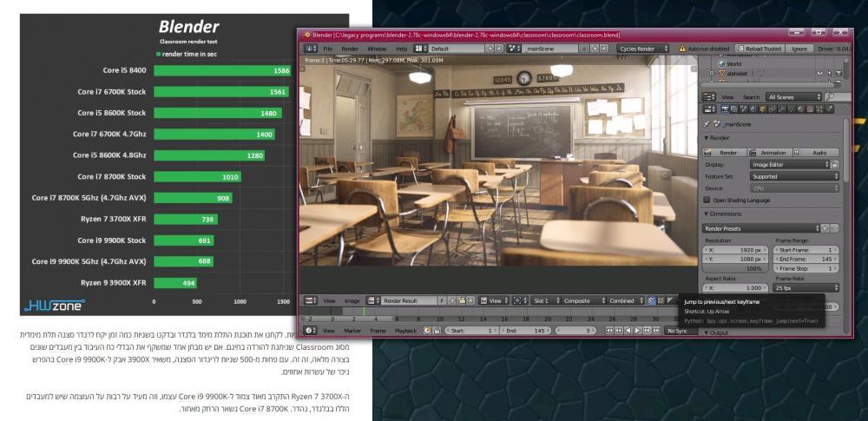Screen dimensions: 868x421
Task: Open the Slot 1 render slot dropdown
Action: [546, 301]
